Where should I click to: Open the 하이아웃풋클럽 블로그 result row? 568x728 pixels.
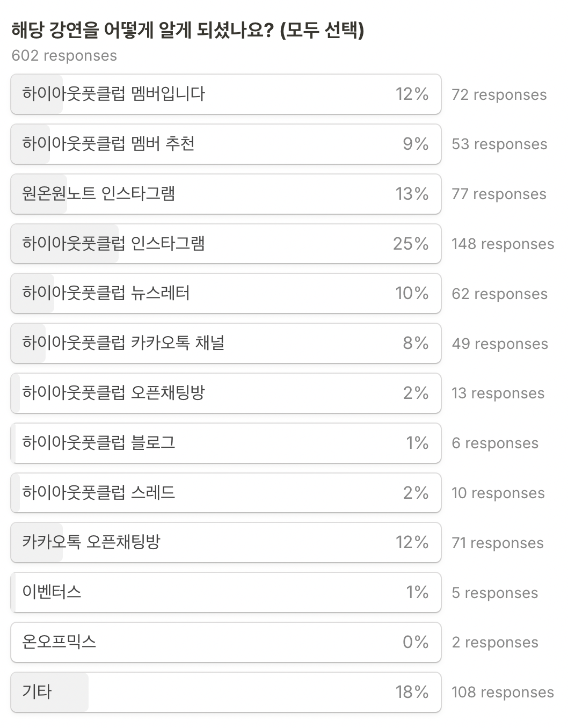coord(225,443)
